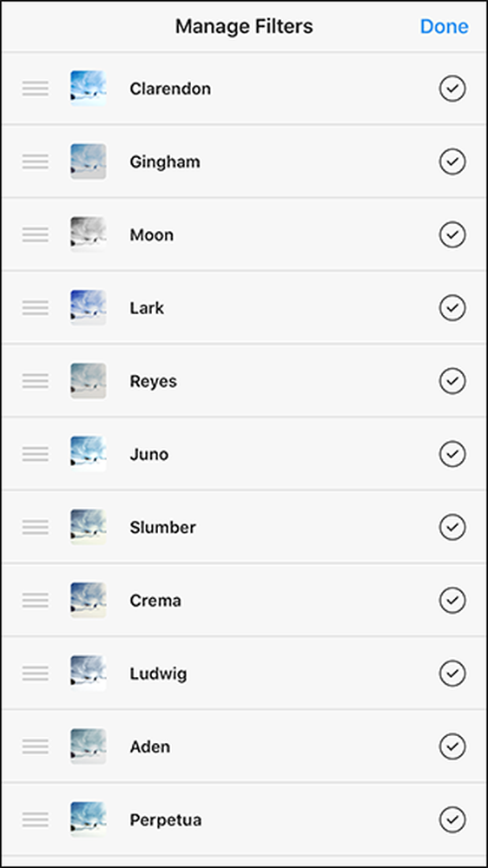Tap the reorder handle beside Perpetua
The image size is (488, 868).
36,819
